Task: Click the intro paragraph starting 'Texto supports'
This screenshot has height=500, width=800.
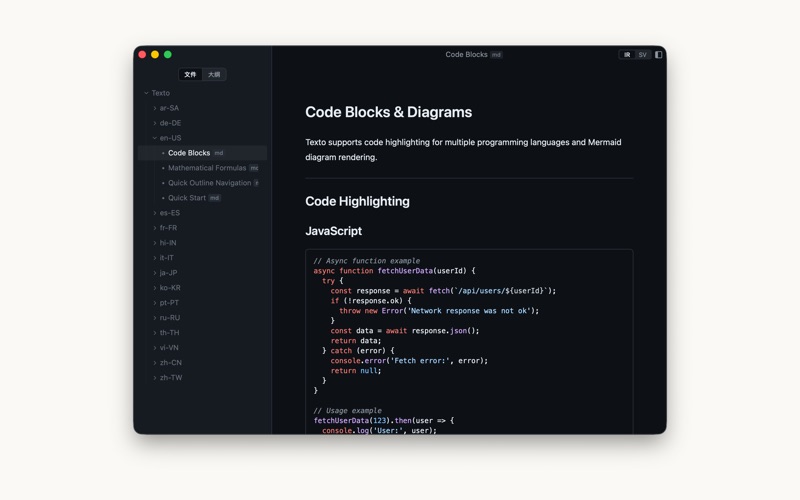Action: 463,149
